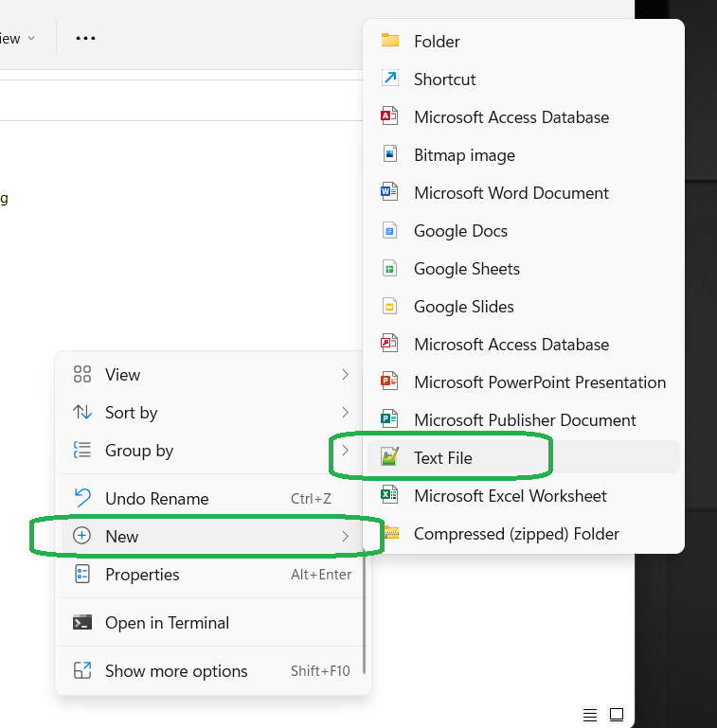Click the Text File notepad icon

pyautogui.click(x=389, y=457)
